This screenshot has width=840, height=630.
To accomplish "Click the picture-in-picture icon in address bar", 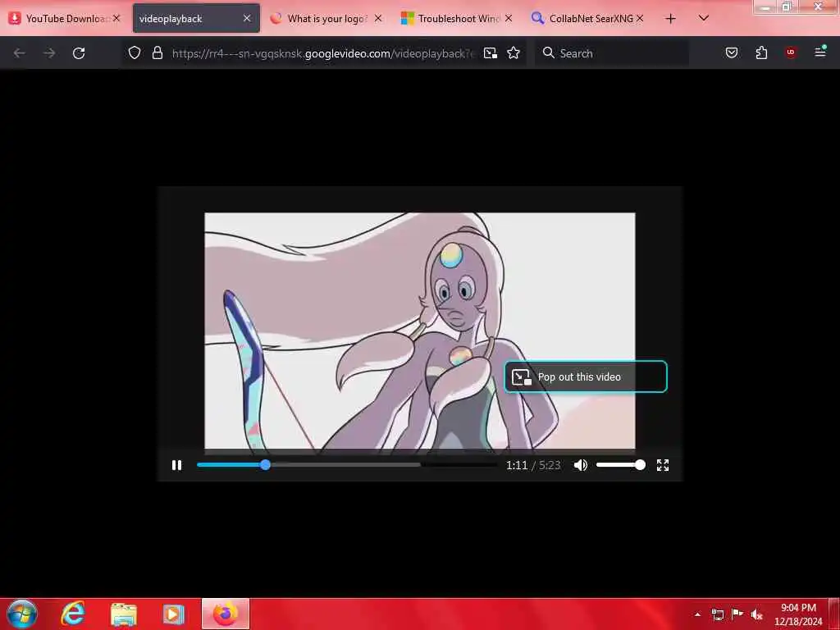I will [491, 53].
